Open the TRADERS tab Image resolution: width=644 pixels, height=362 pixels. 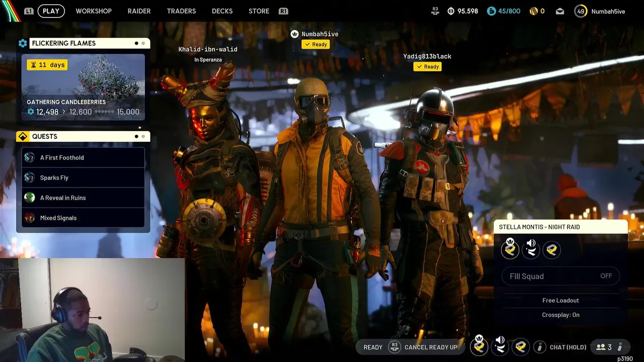click(181, 11)
